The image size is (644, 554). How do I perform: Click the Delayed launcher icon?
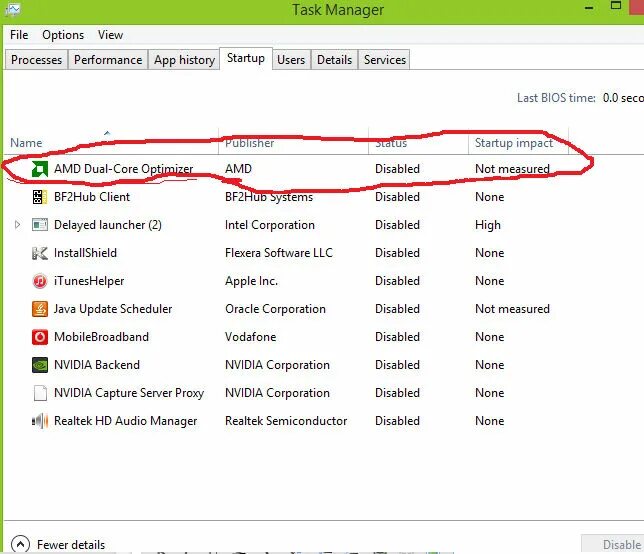pos(40,225)
